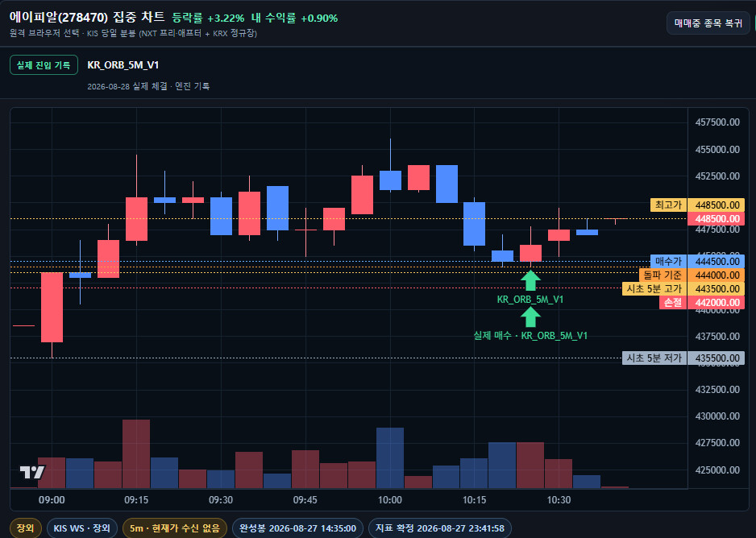756x538 pixels.
Task: Click the tall blue volume bar at 10:00
Action: 390,458
